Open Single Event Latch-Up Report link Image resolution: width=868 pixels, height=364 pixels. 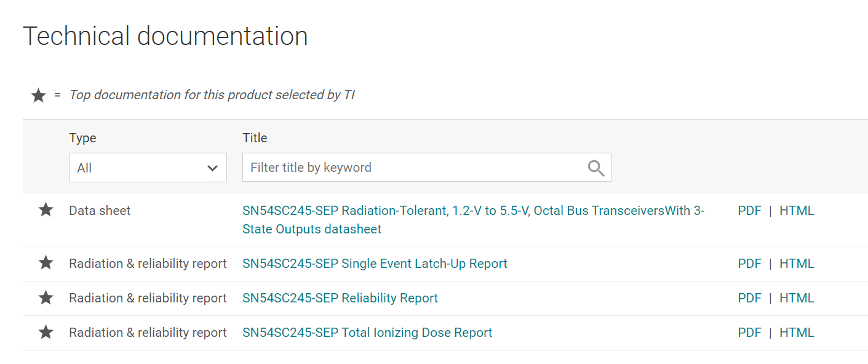click(375, 264)
